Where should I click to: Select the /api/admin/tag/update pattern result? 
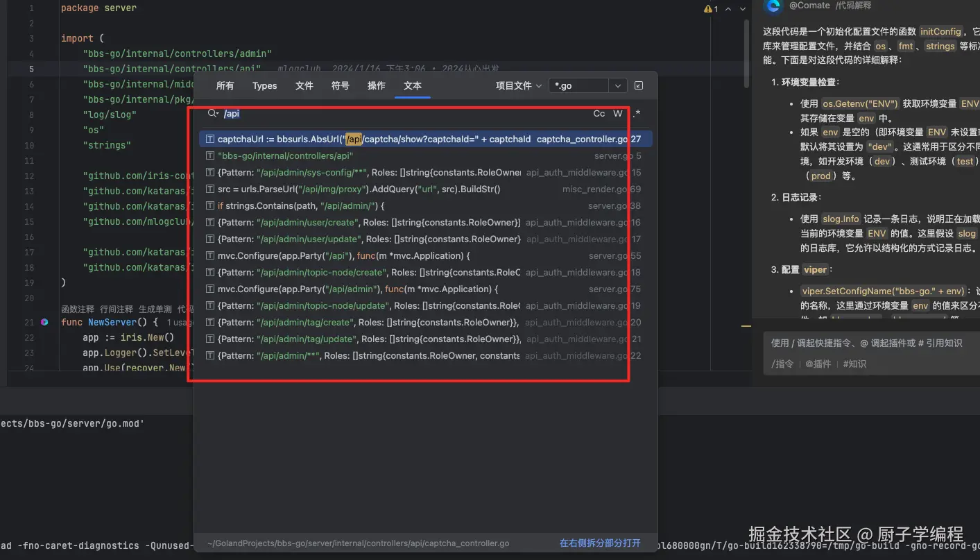point(425,339)
